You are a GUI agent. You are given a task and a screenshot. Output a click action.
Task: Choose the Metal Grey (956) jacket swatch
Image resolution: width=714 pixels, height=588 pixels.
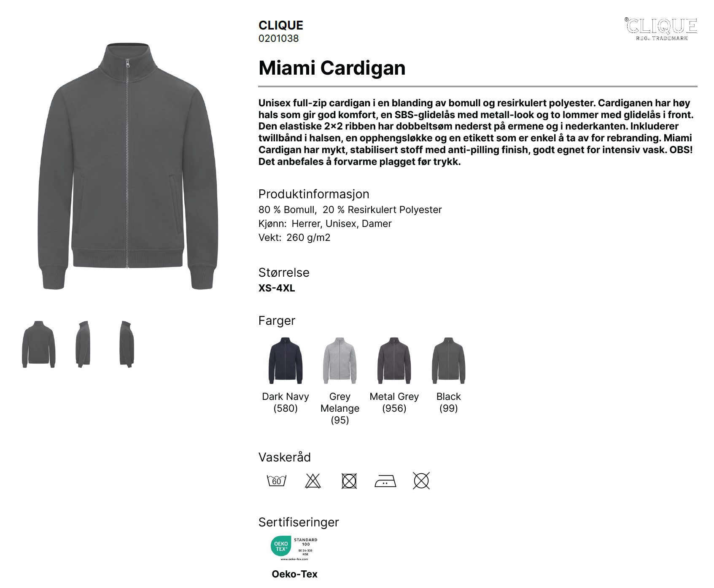(394, 361)
